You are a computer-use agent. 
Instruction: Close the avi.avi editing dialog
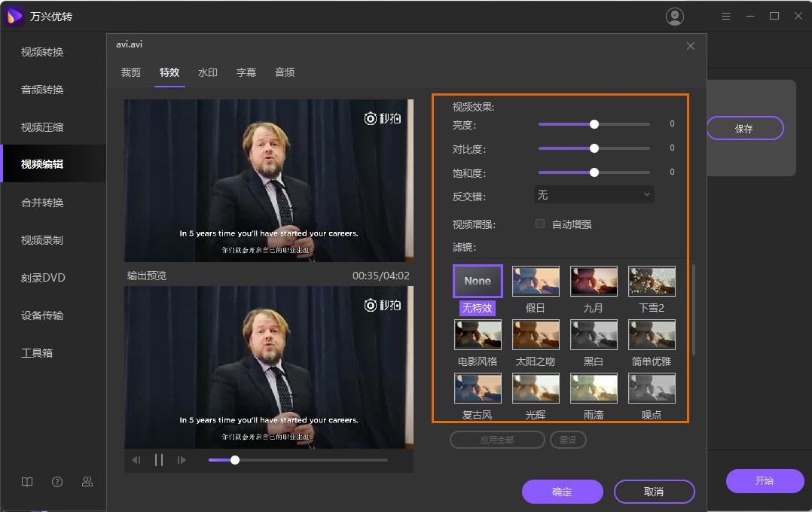tap(691, 46)
